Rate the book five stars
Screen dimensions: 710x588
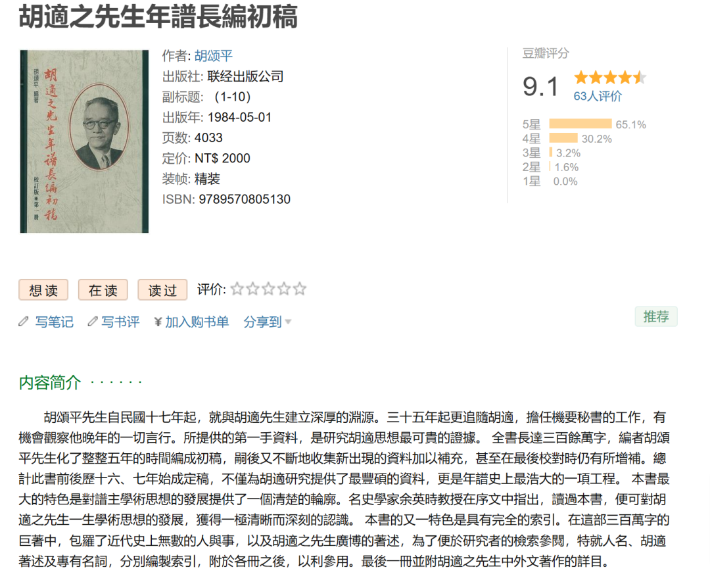pyautogui.click(x=299, y=289)
